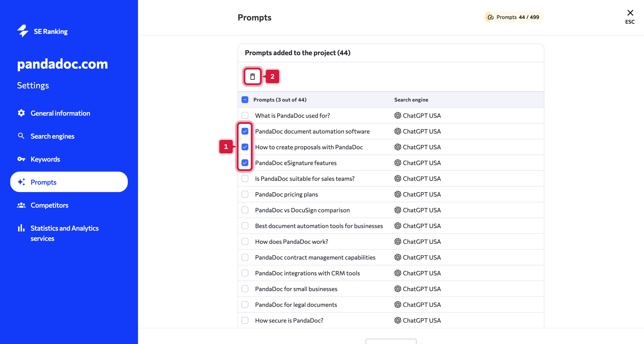This screenshot has height=344, width=644.
Task: Click the Prompts sparkle icon in sidebar
Action: tap(21, 182)
